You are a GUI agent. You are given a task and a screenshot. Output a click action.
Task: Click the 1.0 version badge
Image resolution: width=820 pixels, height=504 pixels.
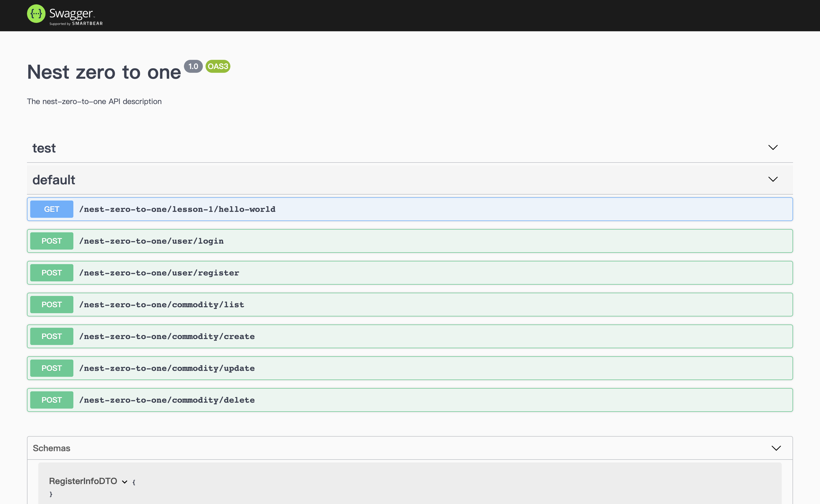[x=193, y=66]
